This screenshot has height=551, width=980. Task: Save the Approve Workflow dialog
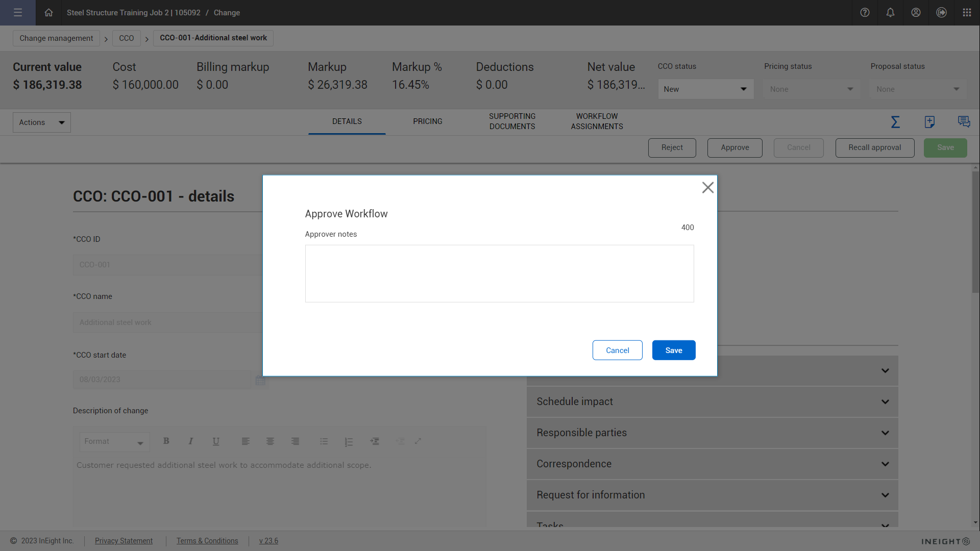coord(674,350)
